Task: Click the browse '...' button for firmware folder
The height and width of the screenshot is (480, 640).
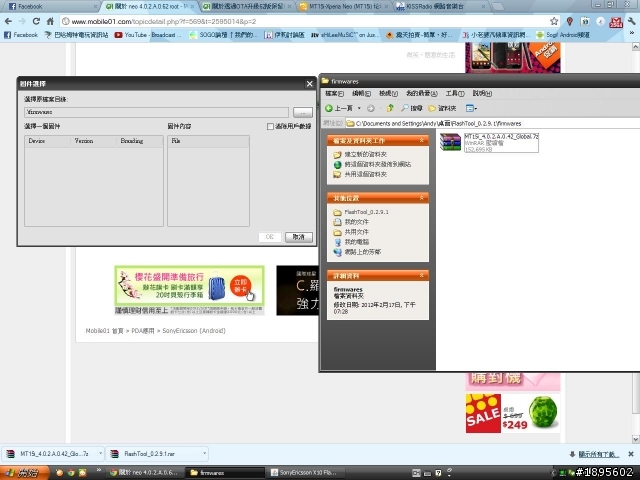Action: pyautogui.click(x=303, y=112)
